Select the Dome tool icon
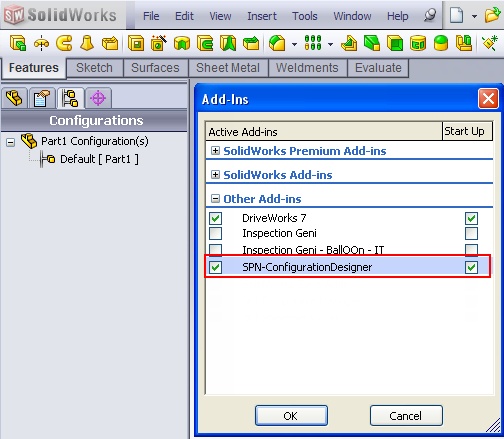The width and height of the screenshot is (504, 439). tap(441, 43)
